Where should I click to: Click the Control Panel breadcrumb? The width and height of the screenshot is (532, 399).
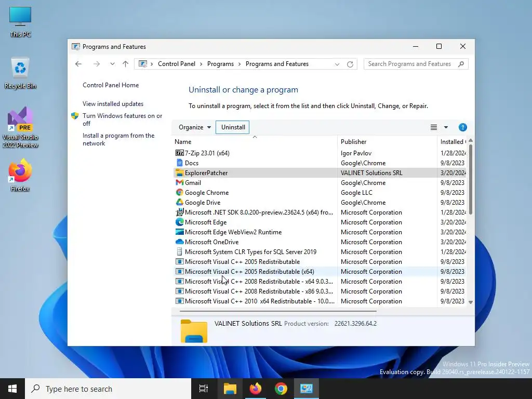tap(177, 64)
